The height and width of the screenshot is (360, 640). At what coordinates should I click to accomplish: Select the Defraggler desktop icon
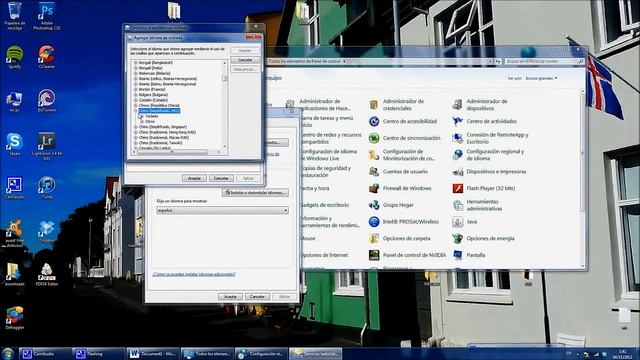coord(15,318)
